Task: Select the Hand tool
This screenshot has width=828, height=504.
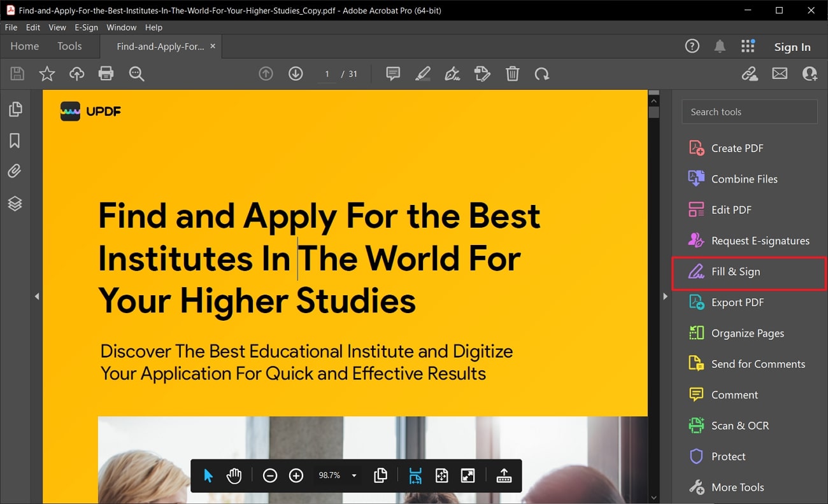Action: click(234, 475)
